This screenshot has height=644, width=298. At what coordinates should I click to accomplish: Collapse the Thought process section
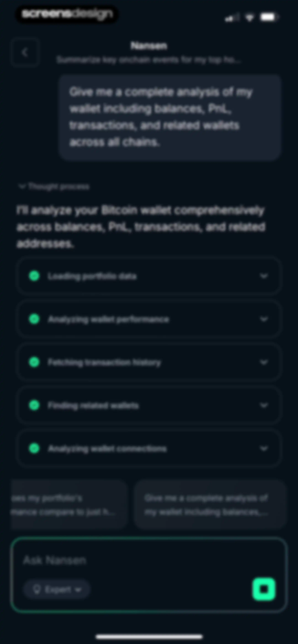[54, 186]
